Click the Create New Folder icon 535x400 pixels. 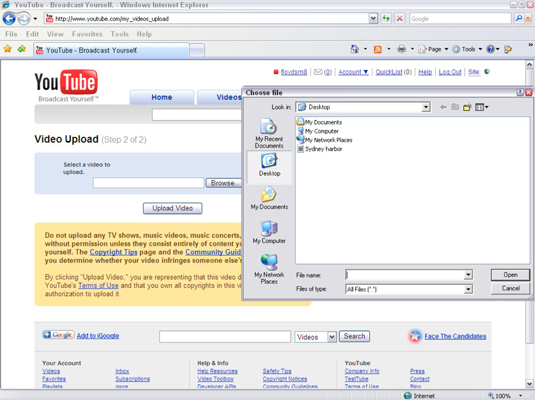[467, 107]
